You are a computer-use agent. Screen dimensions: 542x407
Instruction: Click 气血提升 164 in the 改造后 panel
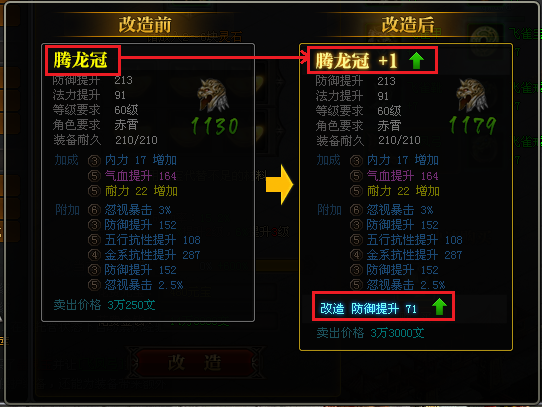tap(402, 176)
